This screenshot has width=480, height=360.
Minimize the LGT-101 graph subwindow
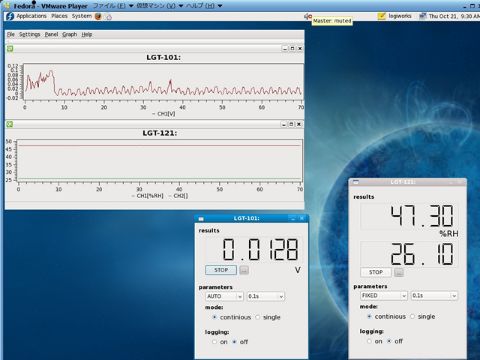click(285, 49)
